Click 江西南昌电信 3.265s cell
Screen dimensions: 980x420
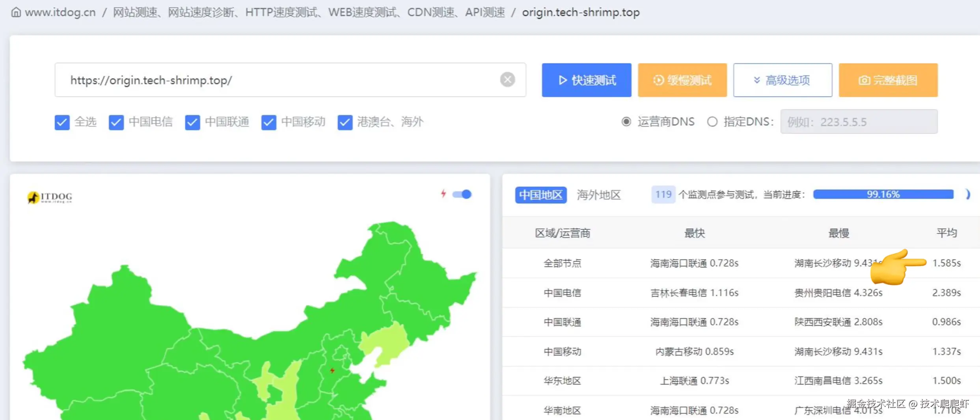838,381
